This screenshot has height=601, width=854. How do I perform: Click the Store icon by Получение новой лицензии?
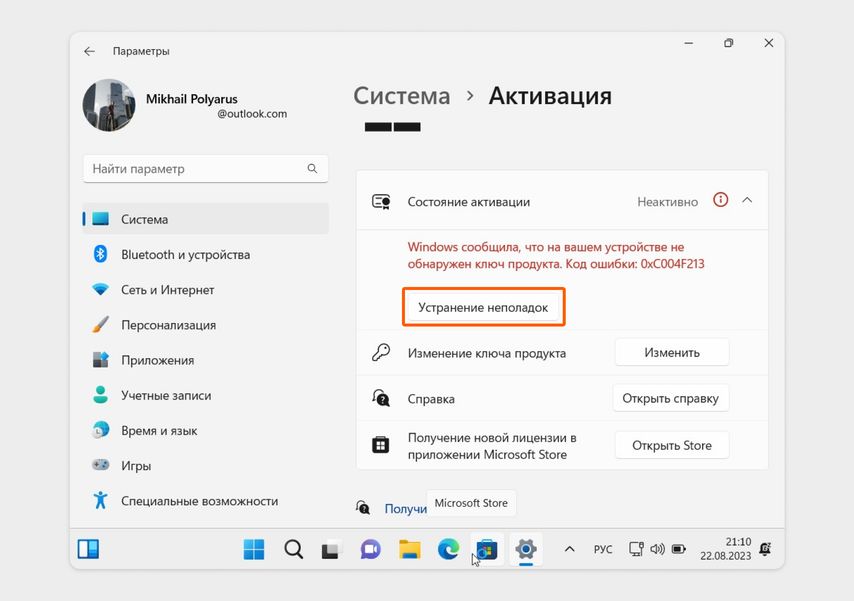[380, 445]
